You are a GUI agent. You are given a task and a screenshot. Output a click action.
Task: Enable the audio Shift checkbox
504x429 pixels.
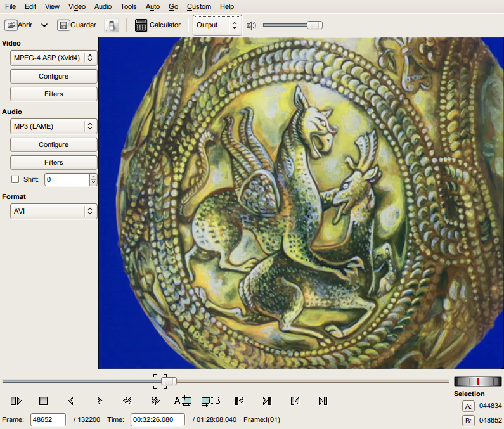tap(15, 179)
